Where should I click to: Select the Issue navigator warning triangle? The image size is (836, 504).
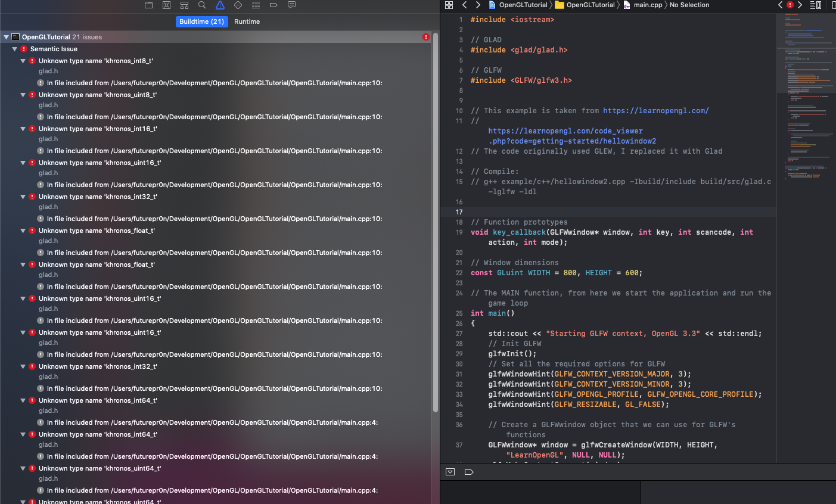coord(220,5)
